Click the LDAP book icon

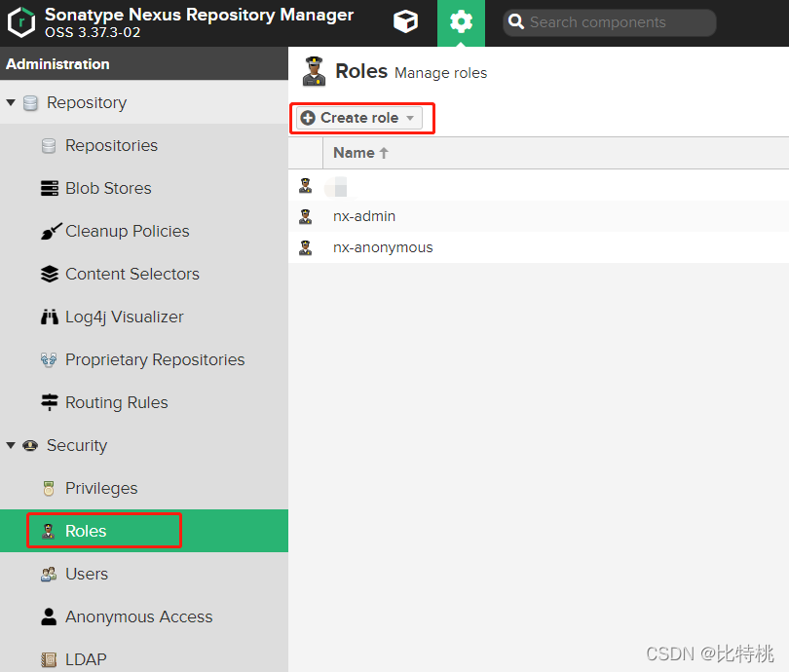[49, 659]
